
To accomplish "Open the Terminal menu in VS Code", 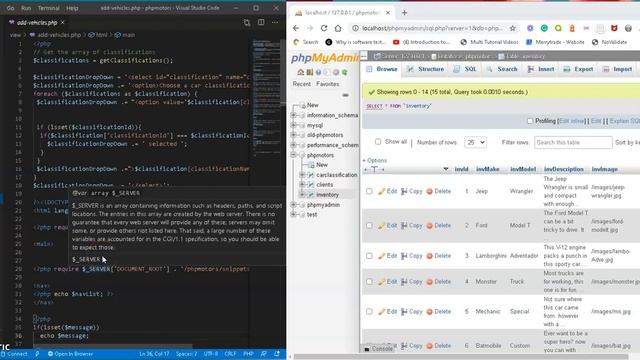I will [48, 8].
